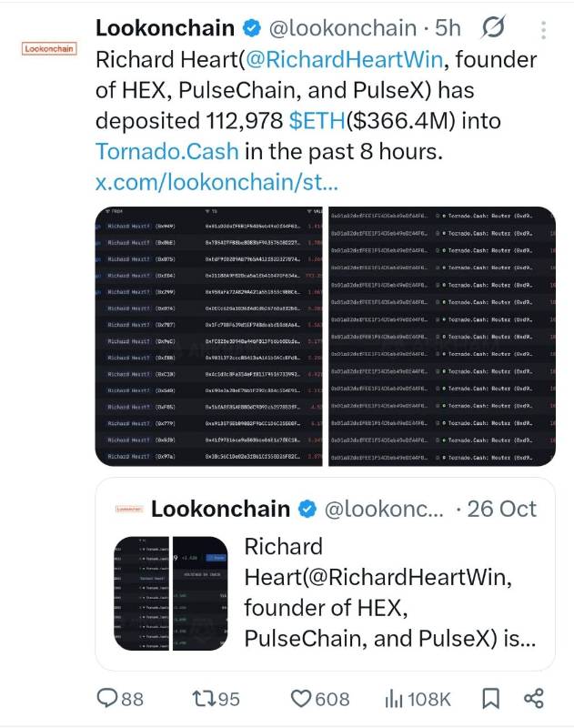Screen dimensions: 574x728
Task: Open the three-dot more options menu
Action: (x=543, y=28)
